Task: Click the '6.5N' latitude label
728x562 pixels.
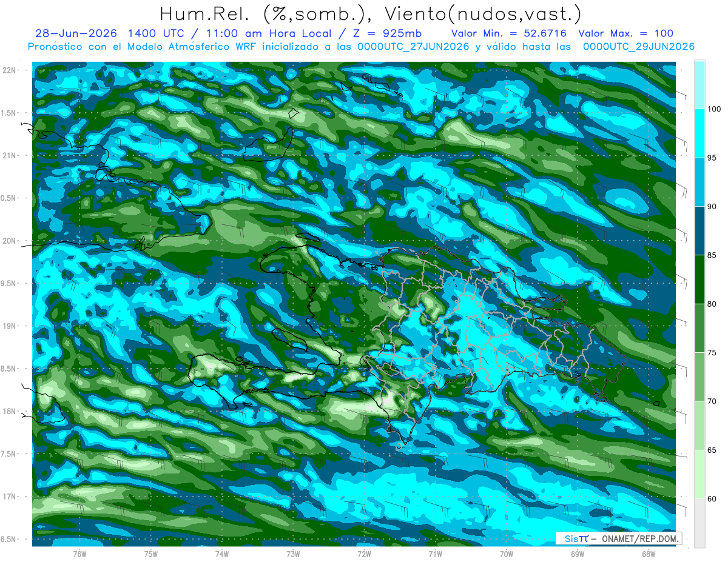Action: [x=9, y=539]
